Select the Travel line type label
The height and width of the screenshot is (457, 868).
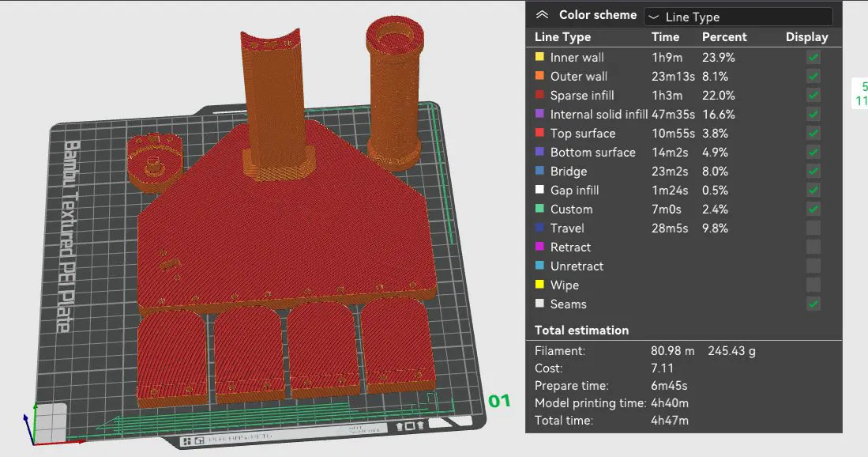pos(567,228)
